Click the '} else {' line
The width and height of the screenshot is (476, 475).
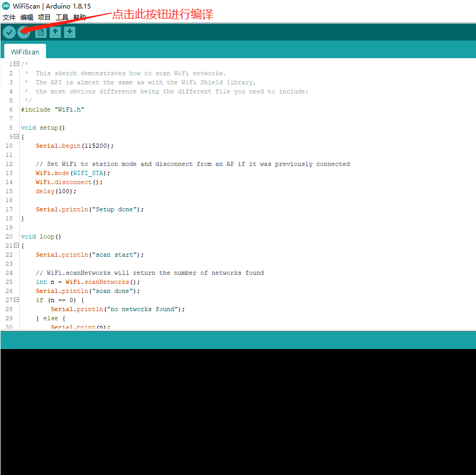[50, 318]
